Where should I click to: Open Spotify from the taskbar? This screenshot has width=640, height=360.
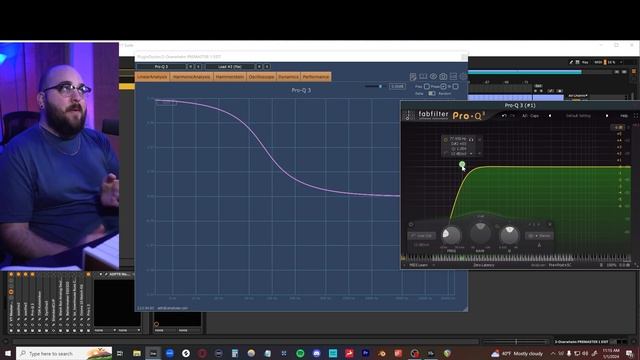point(300,353)
